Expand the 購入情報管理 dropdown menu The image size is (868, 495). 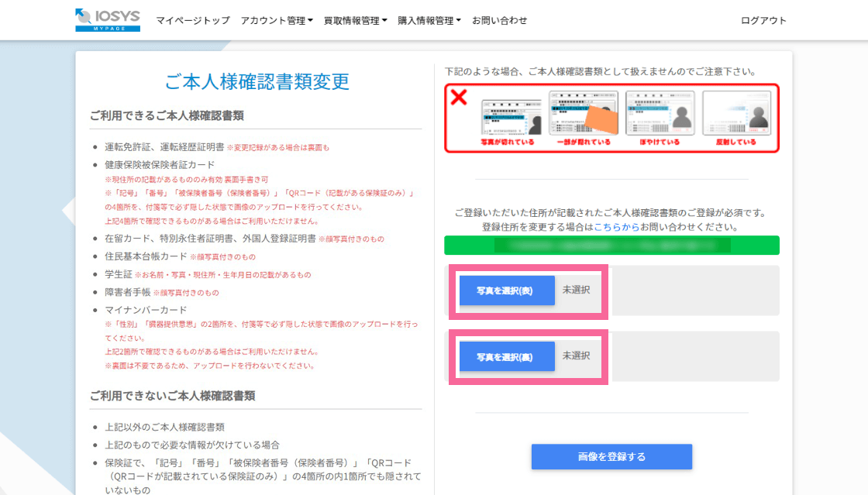coord(429,21)
